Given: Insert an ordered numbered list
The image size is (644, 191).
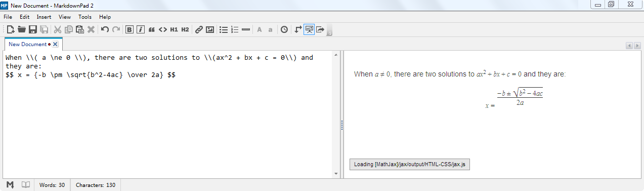Looking at the screenshot, I should click(235, 29).
